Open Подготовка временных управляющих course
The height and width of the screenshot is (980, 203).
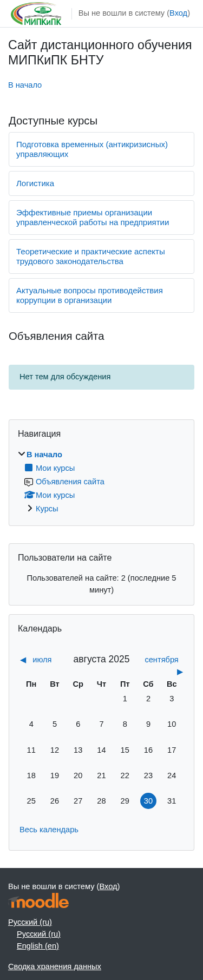coord(92,149)
